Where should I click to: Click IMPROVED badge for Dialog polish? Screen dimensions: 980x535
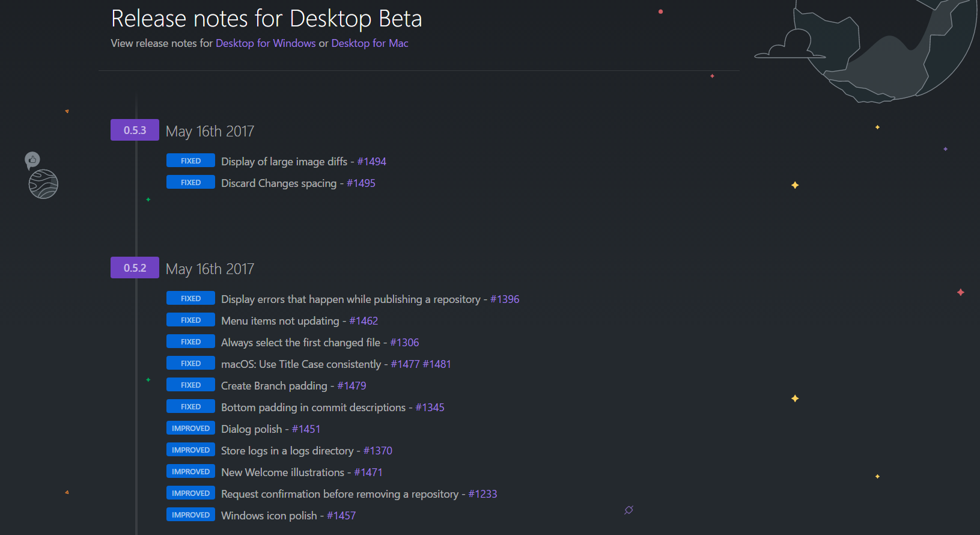[x=190, y=428]
